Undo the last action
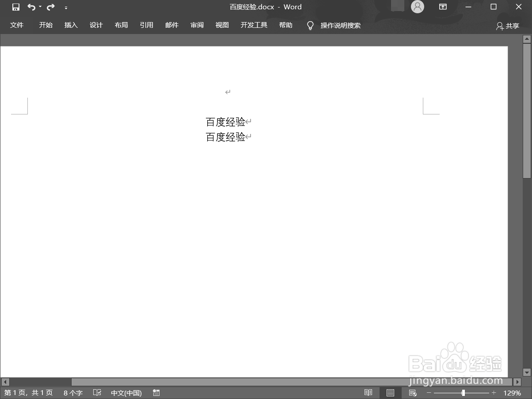The image size is (532, 399). 31,7
